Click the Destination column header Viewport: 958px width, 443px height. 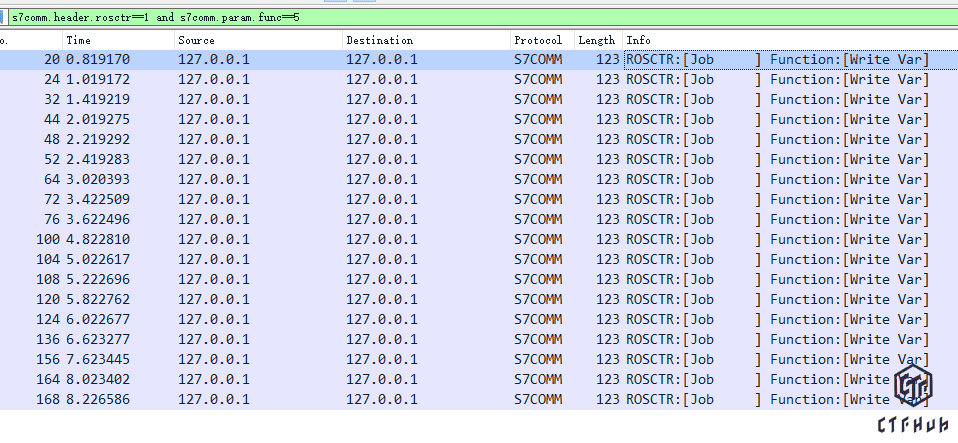[425, 40]
